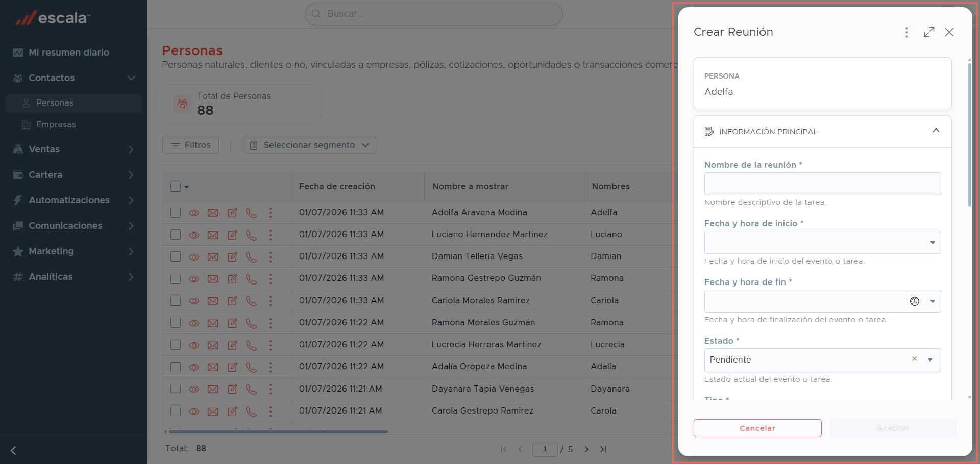View details of Adelfa Aravena Medina
This screenshot has width=980, height=464.
[194, 213]
